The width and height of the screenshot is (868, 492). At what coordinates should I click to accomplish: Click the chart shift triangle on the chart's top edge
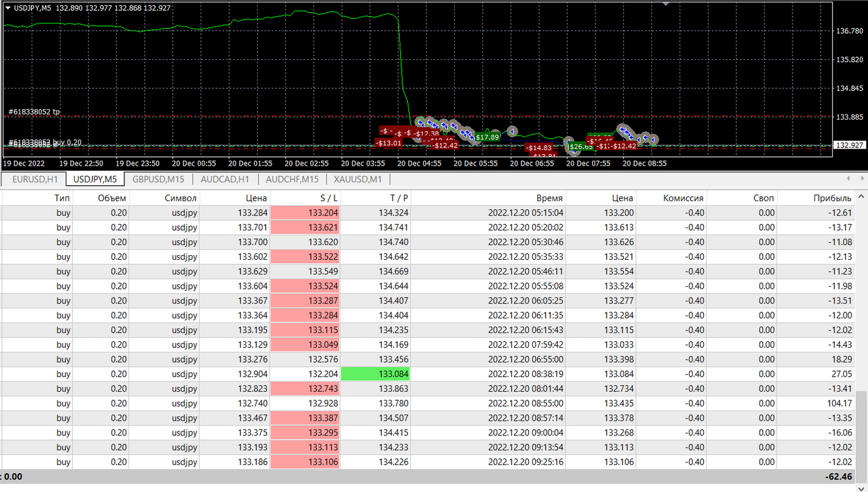(x=665, y=4)
